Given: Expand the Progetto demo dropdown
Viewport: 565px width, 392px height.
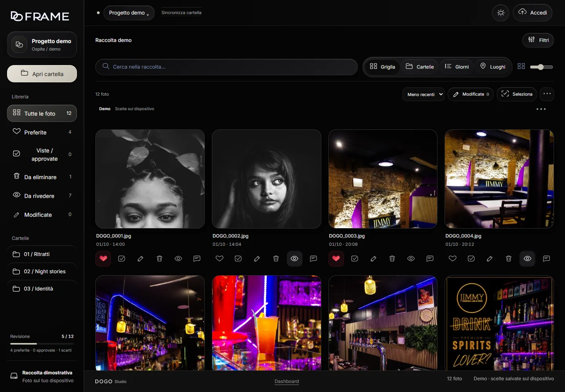Looking at the screenshot, I should click(x=129, y=13).
